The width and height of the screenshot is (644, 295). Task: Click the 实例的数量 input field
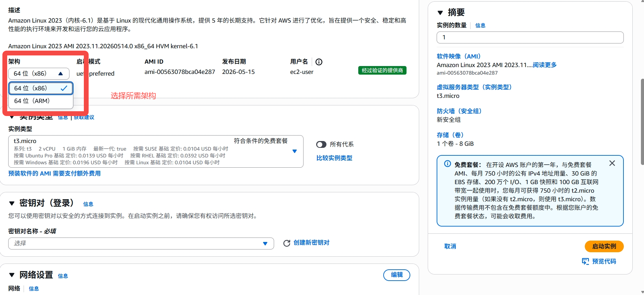pyautogui.click(x=530, y=38)
